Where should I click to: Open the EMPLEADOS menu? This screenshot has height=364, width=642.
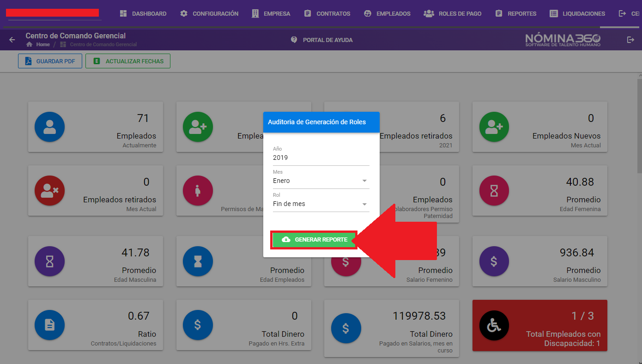(387, 13)
